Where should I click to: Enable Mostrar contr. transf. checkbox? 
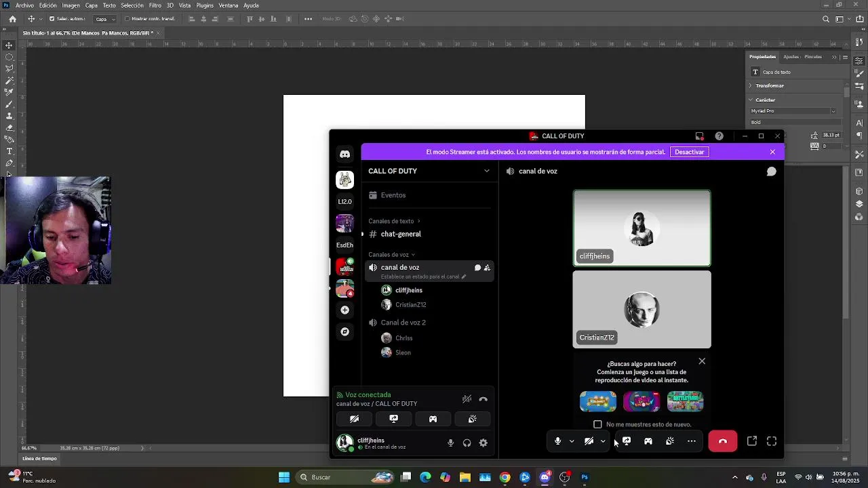tap(127, 19)
